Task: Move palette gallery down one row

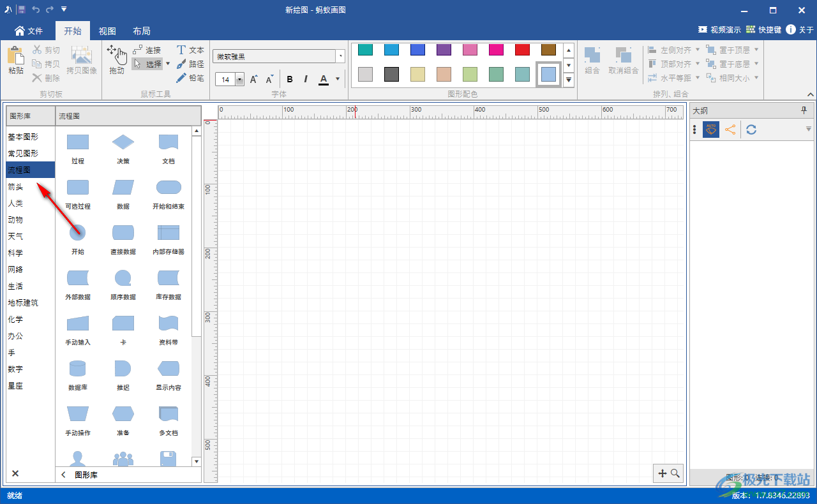Action: 569,65
